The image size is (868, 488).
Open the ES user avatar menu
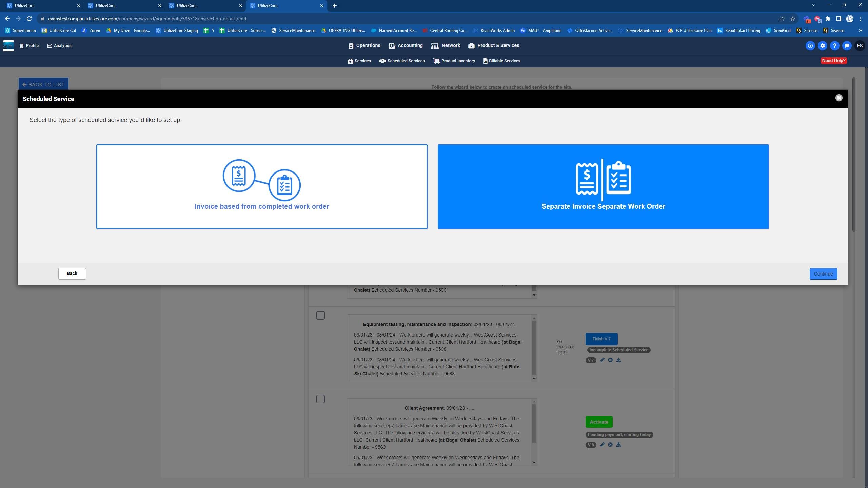pyautogui.click(x=860, y=46)
